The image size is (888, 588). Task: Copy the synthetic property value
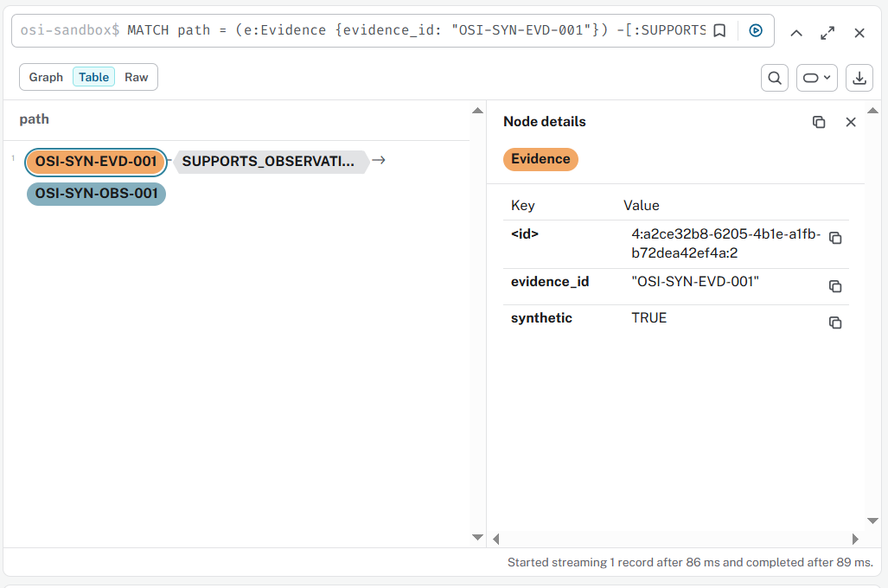pos(834,323)
